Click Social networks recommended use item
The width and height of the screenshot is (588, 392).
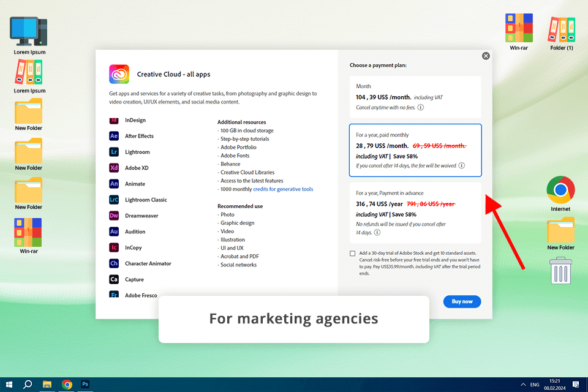238,265
